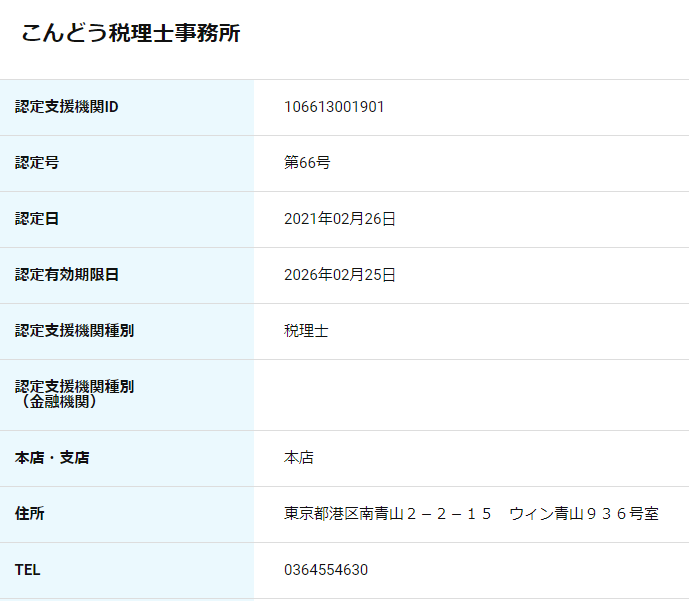Viewport: 689px width, 601px height.
Task: Select the 認定号 label
Action: [x=37, y=163]
